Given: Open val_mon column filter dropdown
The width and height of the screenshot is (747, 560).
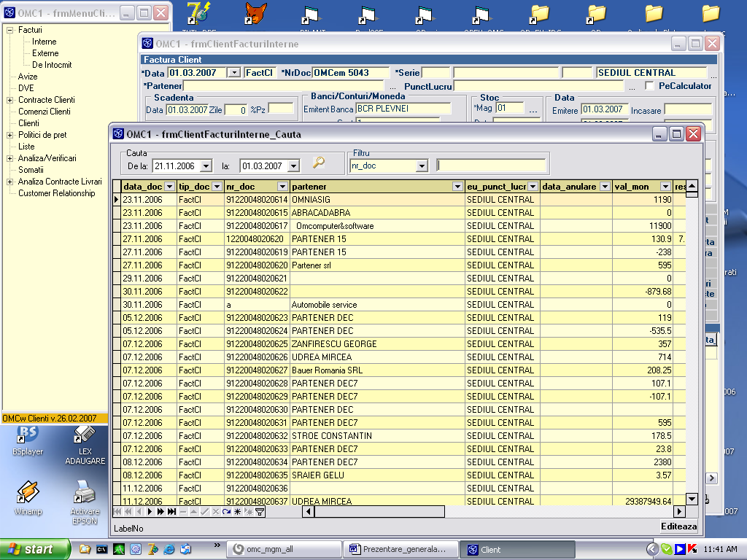Looking at the screenshot, I should click(665, 187).
